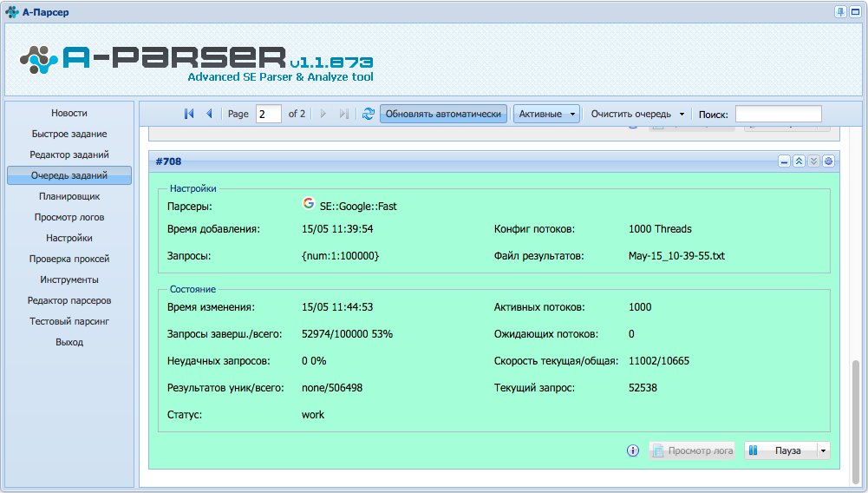Image resolution: width=868 pixels, height=493 pixels.
Task: Open Просмотр логов section
Action: [69, 217]
